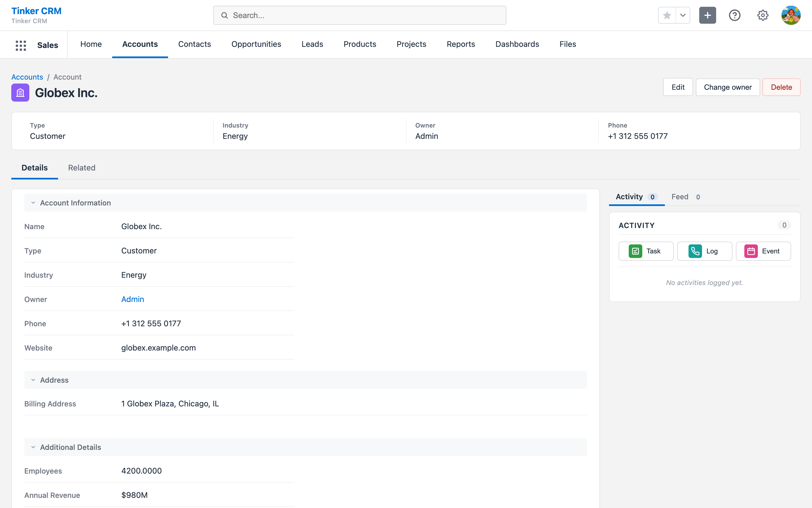
Task: Open the Products nav tab
Action: coord(360,44)
